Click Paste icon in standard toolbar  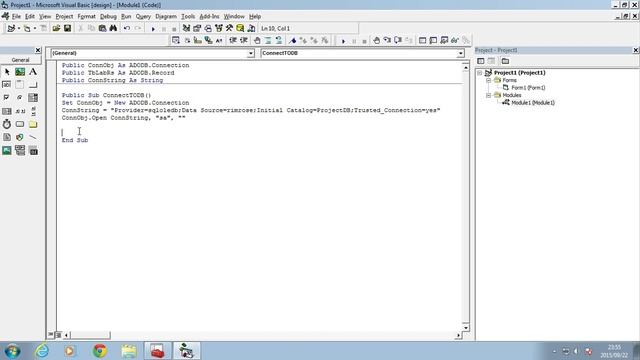click(102, 28)
